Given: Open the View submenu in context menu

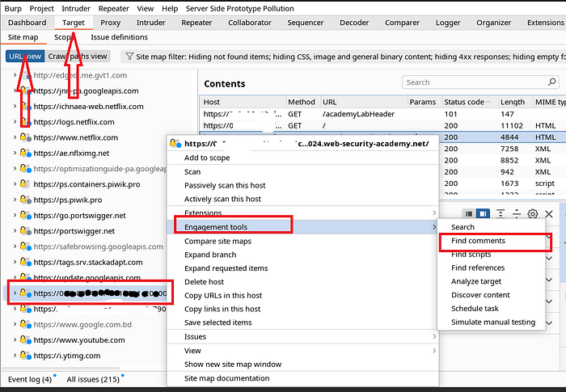Looking at the screenshot, I should [303, 351].
